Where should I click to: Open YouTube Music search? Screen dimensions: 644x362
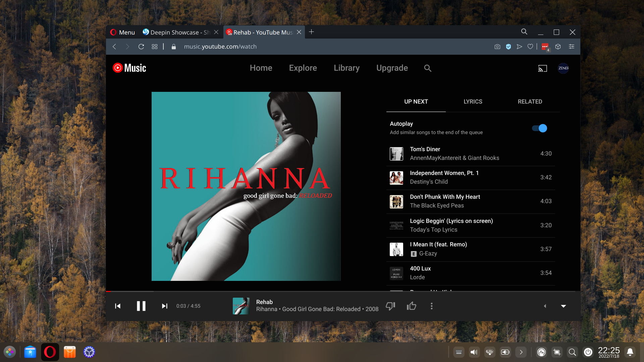[428, 68]
